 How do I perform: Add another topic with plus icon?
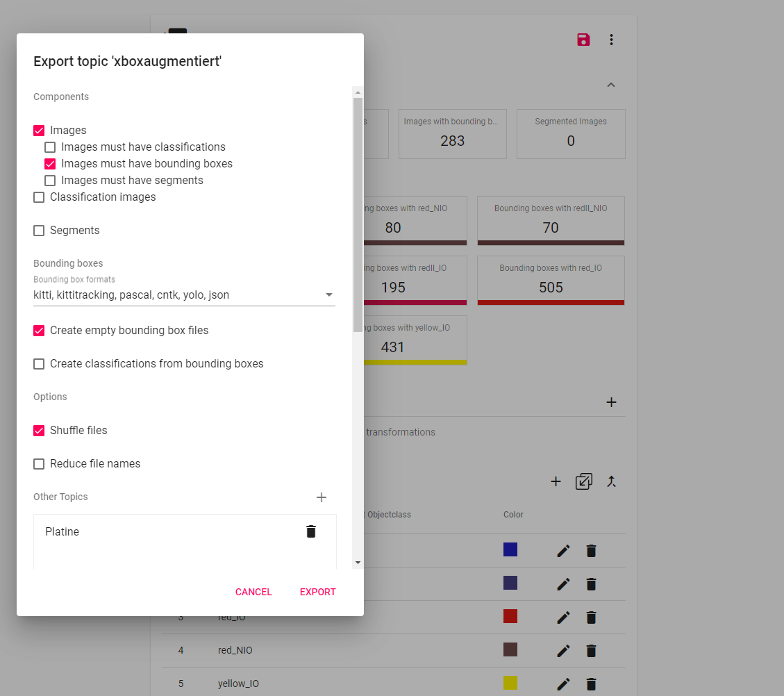click(322, 497)
